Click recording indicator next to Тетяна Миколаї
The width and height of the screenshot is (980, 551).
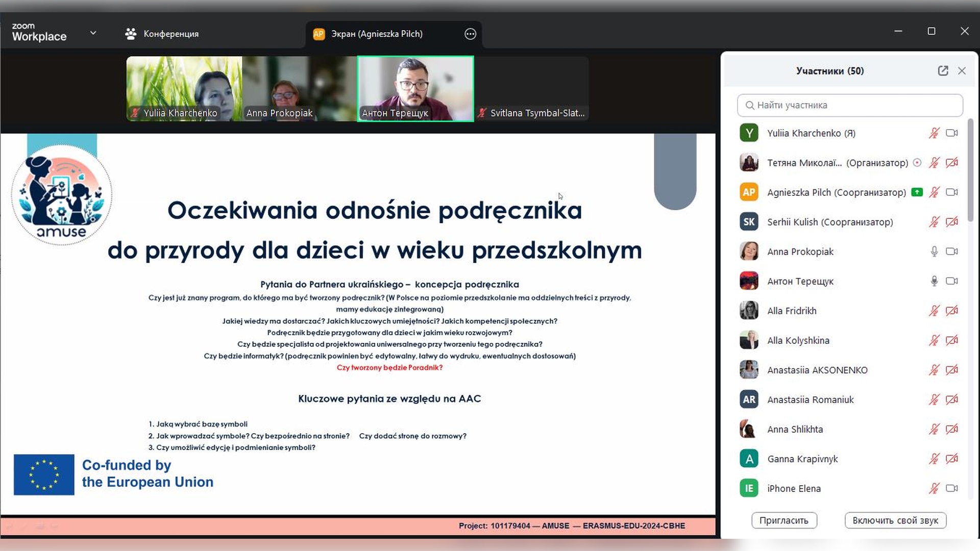[x=917, y=163]
